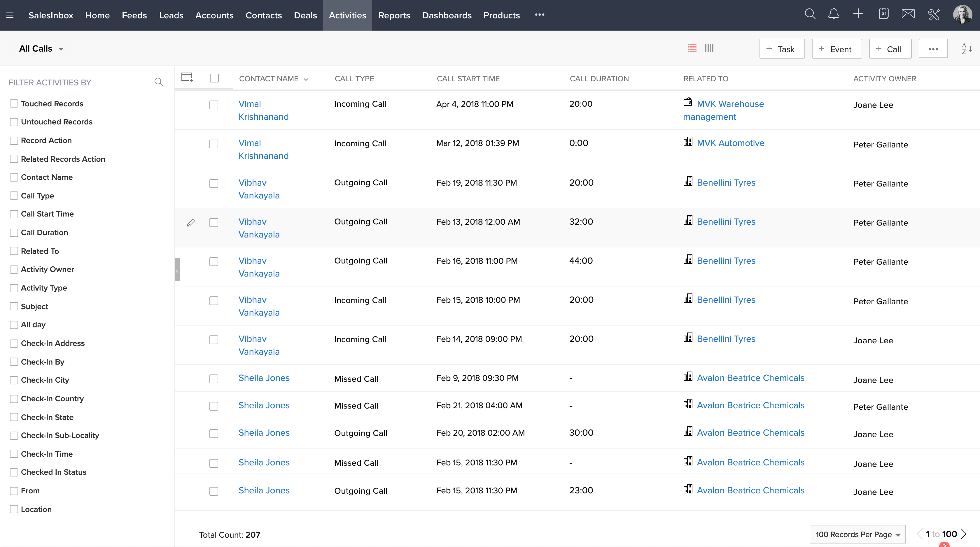Open the notifications bell
This screenshot has width=980, height=547.
click(x=834, y=15)
